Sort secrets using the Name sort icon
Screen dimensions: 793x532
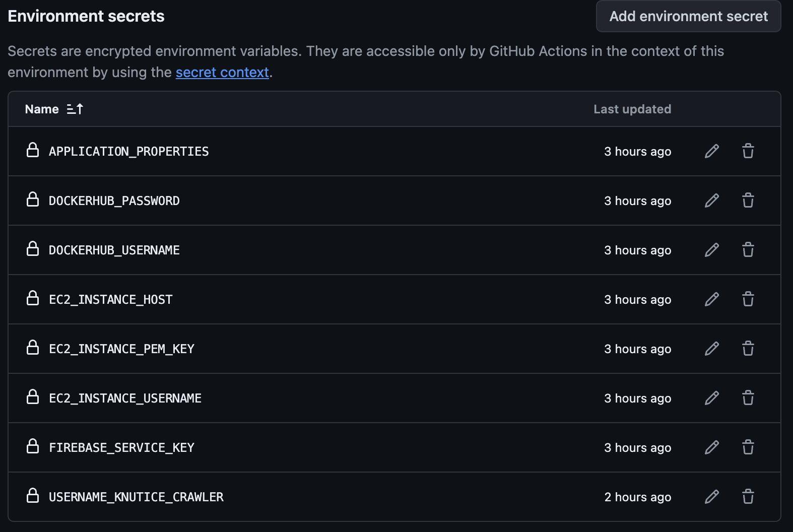click(75, 109)
